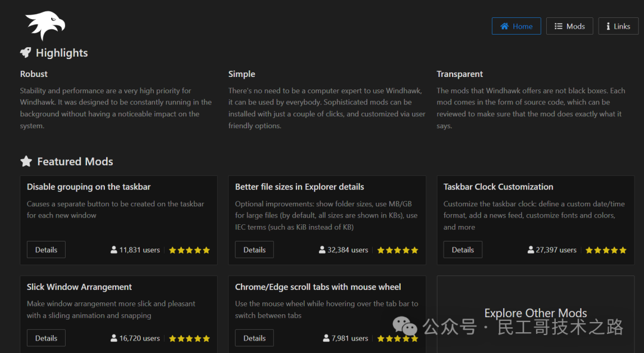This screenshot has width=644, height=353.
Task: Click the rocket icon beside Highlights
Action: [x=26, y=52]
